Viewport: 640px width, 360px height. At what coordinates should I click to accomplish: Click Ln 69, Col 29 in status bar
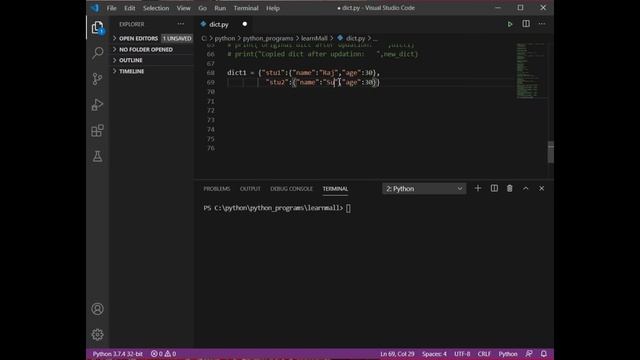coord(397,354)
